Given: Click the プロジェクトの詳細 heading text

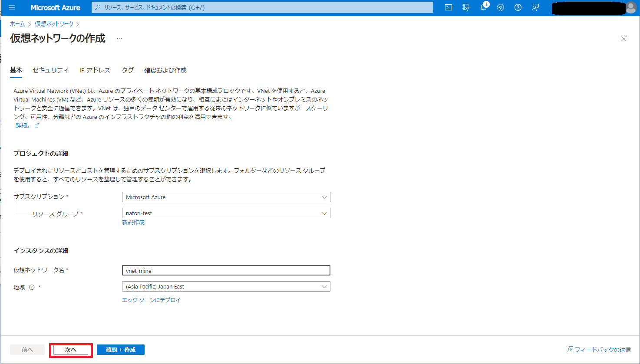Looking at the screenshot, I should pyautogui.click(x=40, y=154).
